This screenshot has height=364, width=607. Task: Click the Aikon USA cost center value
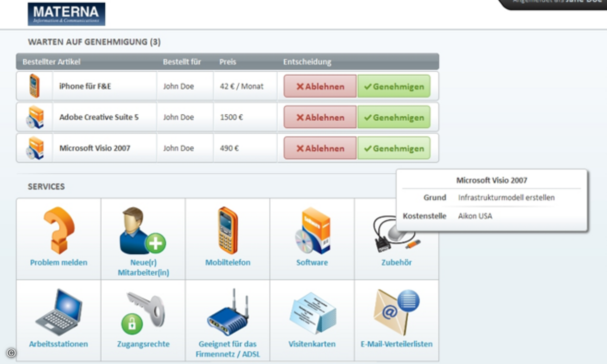pos(475,216)
